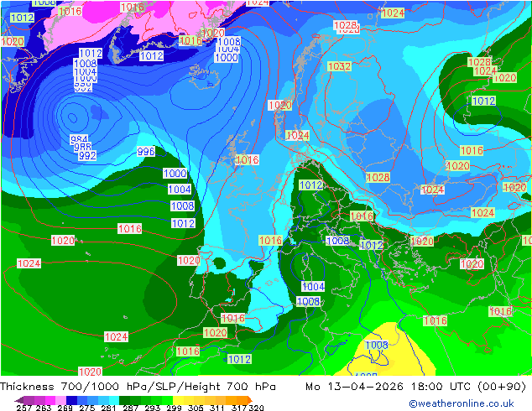
Task: Click legend value 320
Action: tap(256, 408)
